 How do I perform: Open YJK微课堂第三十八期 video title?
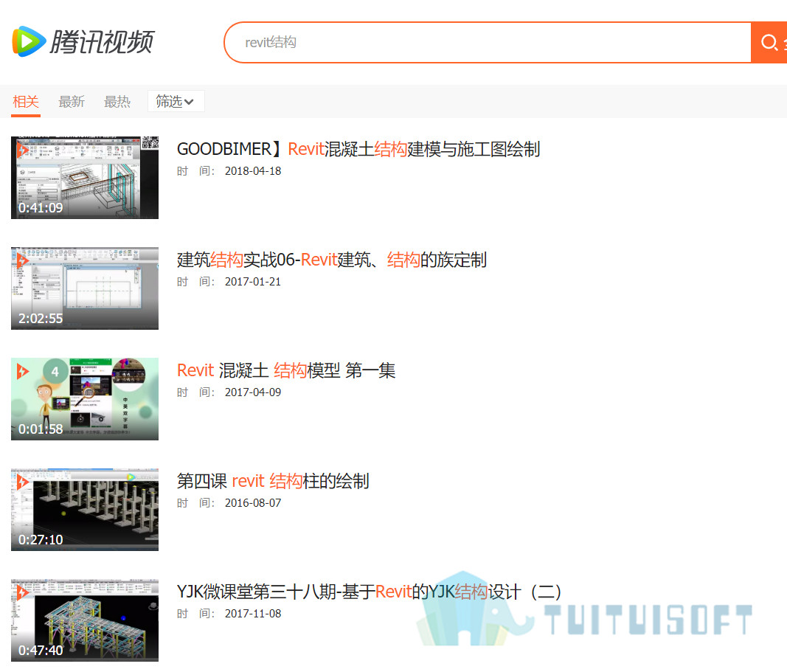point(370,592)
